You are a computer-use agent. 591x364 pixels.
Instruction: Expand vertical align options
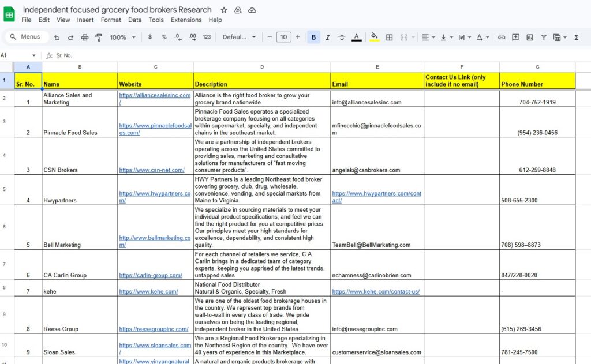tap(451, 37)
